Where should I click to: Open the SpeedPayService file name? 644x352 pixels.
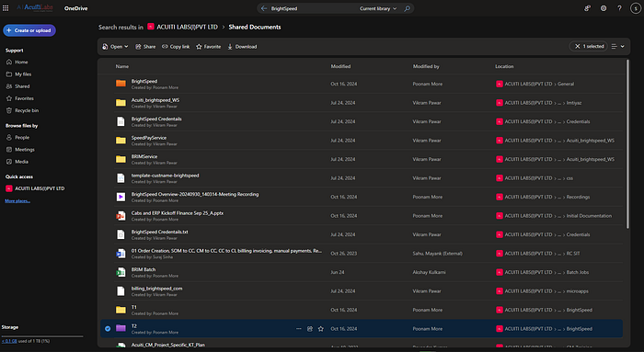(x=149, y=138)
